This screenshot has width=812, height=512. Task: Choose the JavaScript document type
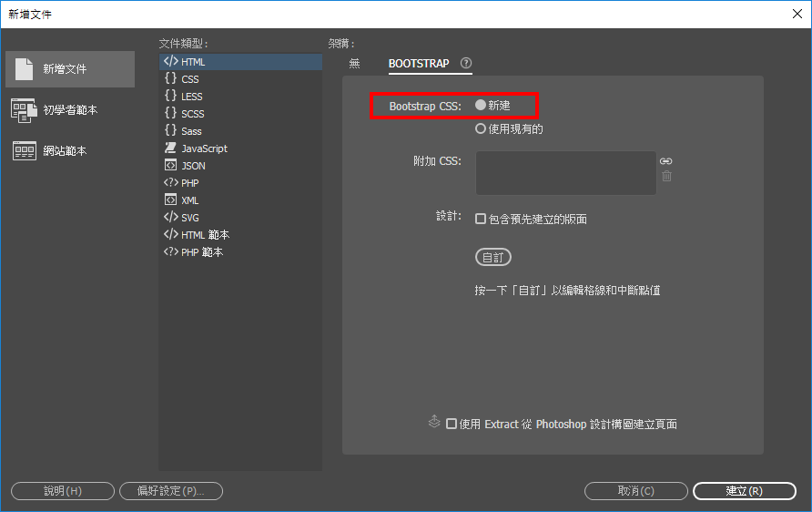(x=204, y=148)
